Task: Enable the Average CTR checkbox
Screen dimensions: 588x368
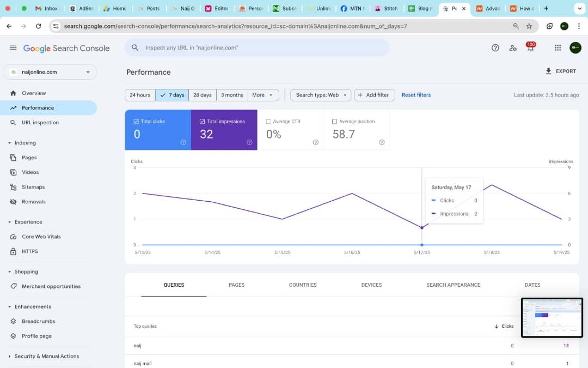Action: (x=268, y=122)
